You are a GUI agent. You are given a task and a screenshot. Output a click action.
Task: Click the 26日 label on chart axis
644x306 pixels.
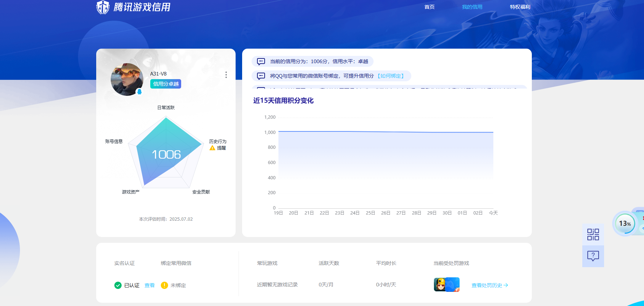click(386, 213)
